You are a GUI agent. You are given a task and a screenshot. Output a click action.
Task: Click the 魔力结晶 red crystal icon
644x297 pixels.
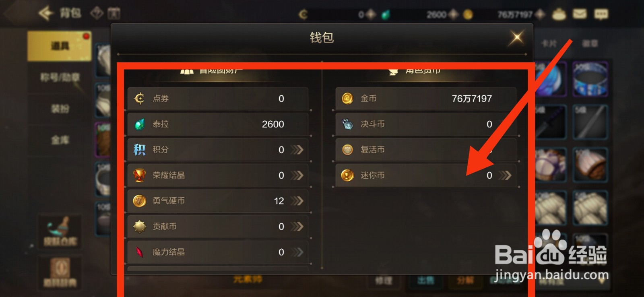point(139,252)
